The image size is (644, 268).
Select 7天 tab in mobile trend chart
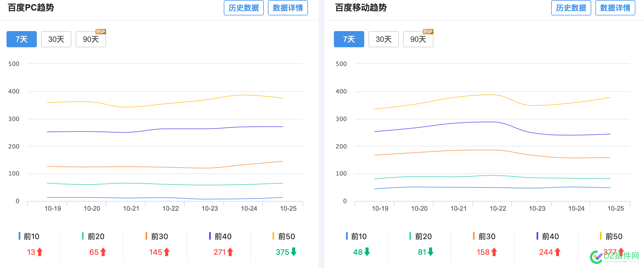(x=349, y=39)
